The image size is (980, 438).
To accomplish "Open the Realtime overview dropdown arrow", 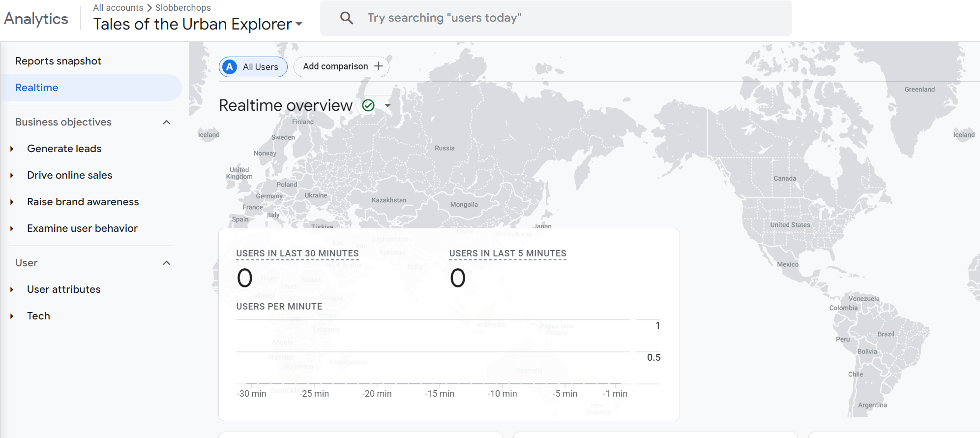I will pyautogui.click(x=387, y=105).
